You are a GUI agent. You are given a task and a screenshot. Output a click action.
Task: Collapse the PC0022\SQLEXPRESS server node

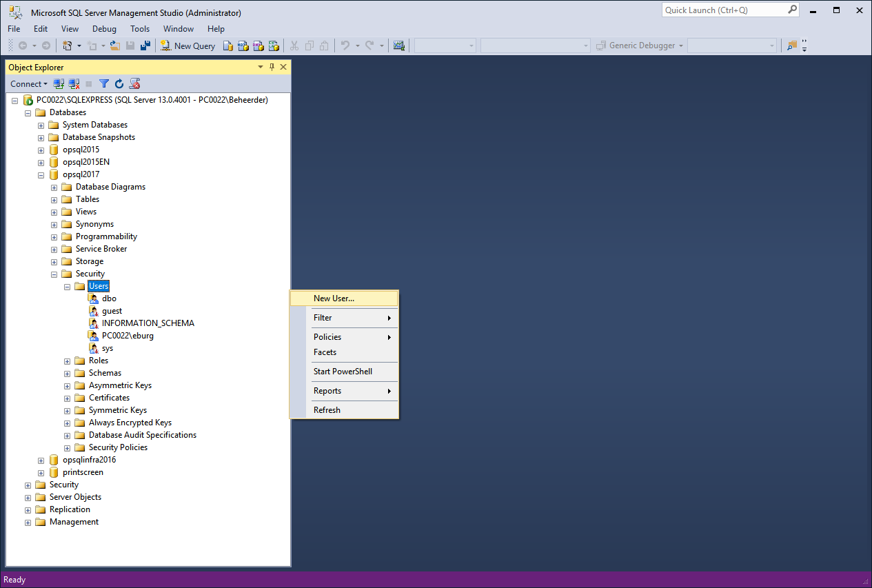pyautogui.click(x=15, y=101)
